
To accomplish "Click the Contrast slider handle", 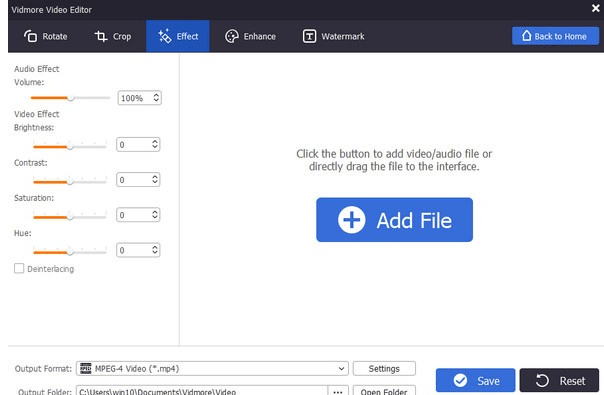I will [x=70, y=181].
